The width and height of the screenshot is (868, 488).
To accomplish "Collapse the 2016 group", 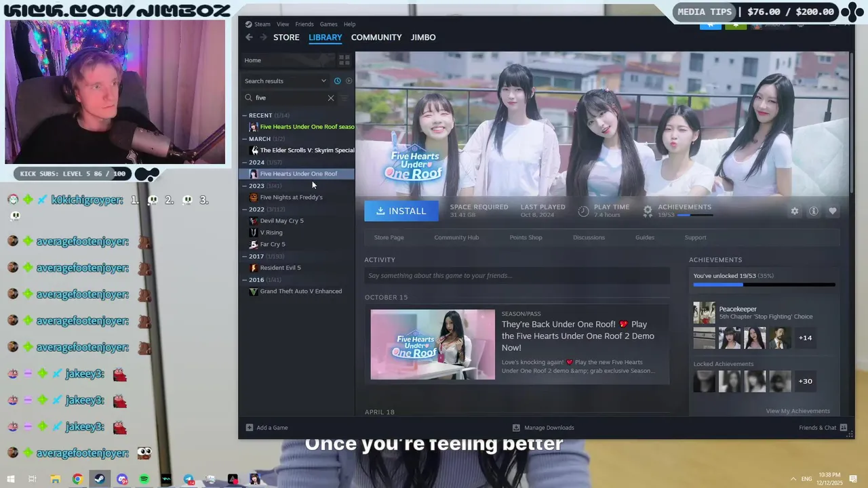I will pyautogui.click(x=244, y=280).
